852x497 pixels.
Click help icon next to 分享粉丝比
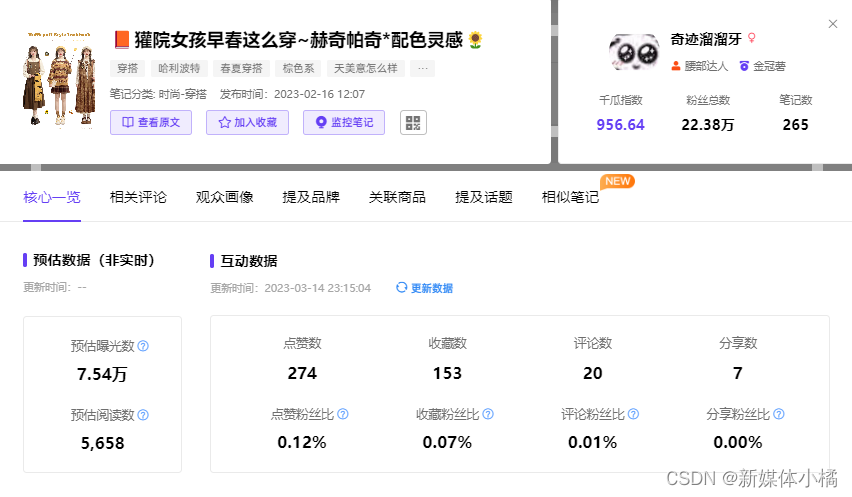[x=779, y=414]
